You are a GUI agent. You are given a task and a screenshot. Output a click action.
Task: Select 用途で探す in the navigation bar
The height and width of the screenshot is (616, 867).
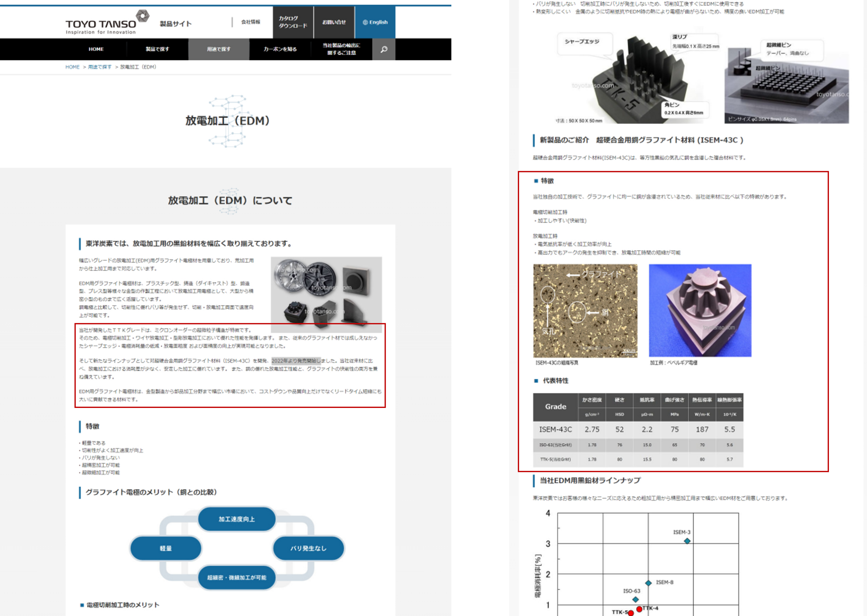point(218,49)
